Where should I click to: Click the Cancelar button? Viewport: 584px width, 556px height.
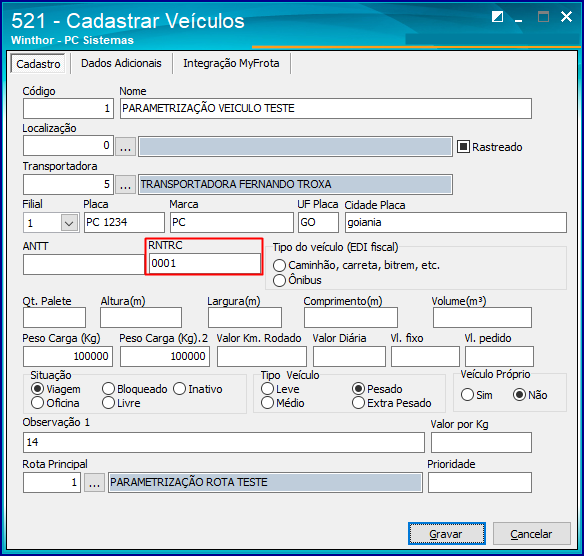(531, 534)
